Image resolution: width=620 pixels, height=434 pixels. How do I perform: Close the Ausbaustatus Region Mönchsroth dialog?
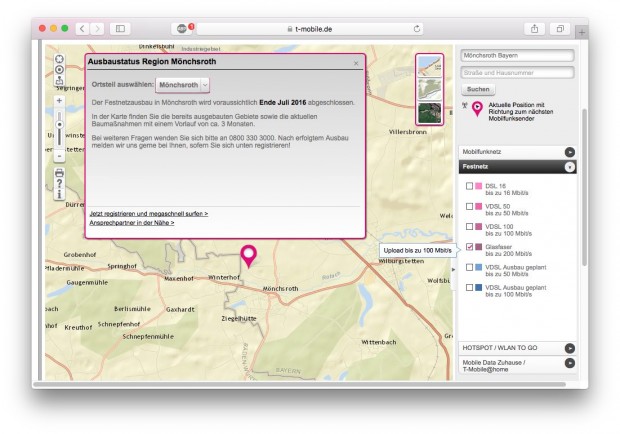356,63
